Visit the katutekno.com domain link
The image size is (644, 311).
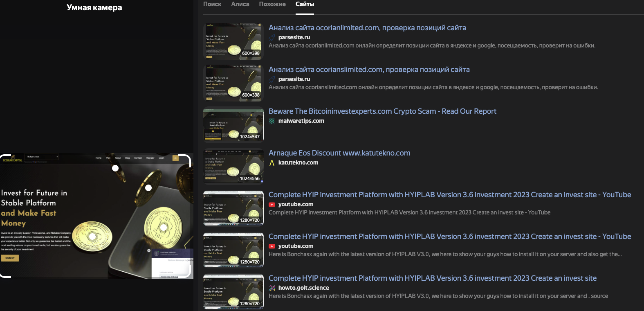(x=298, y=163)
